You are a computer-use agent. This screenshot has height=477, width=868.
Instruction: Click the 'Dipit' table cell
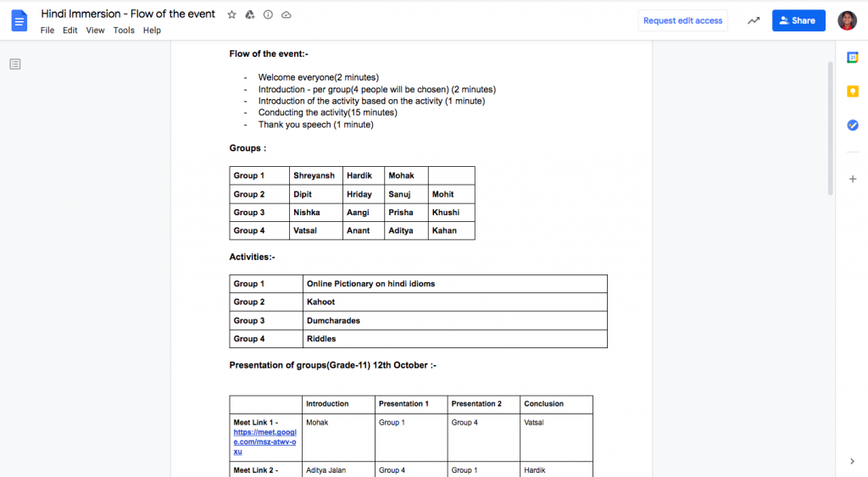pos(315,194)
